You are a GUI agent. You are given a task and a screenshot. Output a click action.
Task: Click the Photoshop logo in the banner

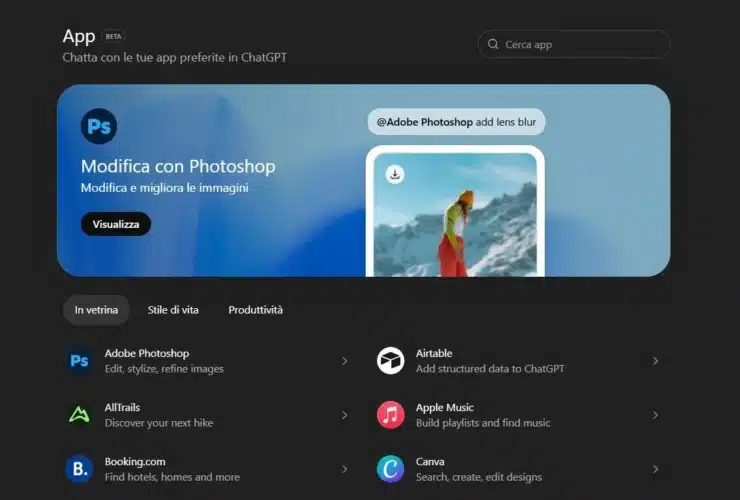click(x=99, y=126)
